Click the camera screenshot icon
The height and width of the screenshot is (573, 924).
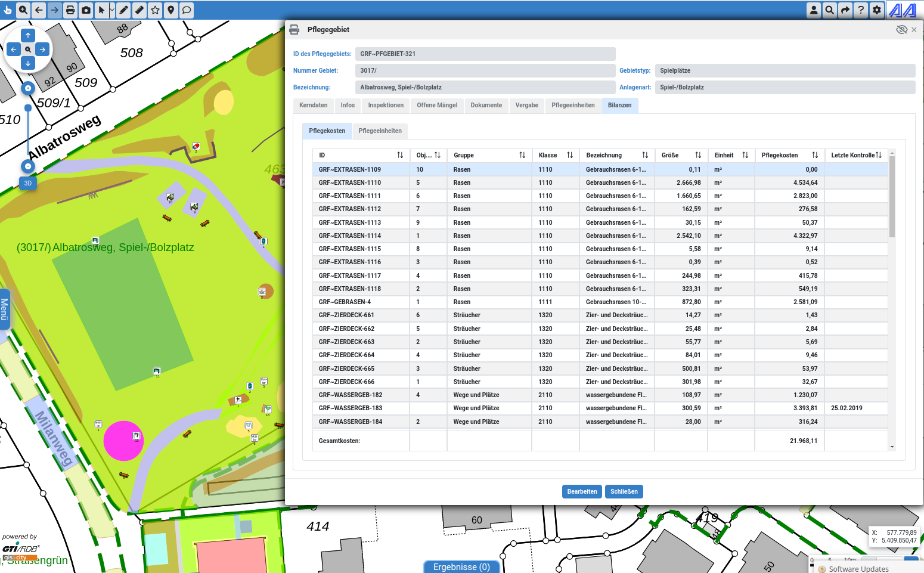pyautogui.click(x=86, y=10)
